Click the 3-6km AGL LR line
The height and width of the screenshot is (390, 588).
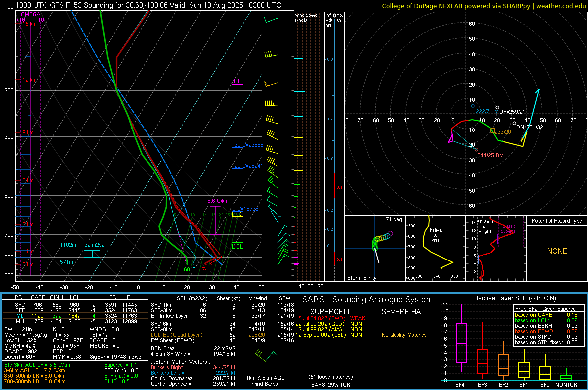[x=34, y=370]
